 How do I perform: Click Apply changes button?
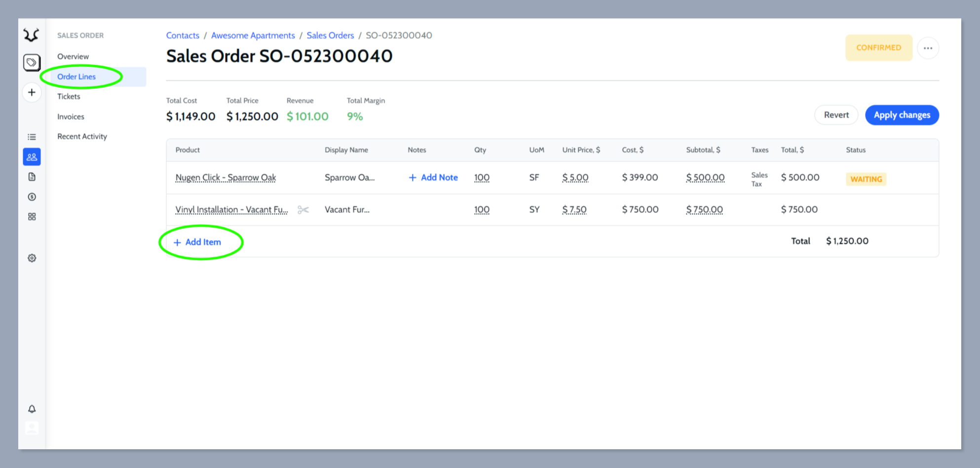(902, 115)
